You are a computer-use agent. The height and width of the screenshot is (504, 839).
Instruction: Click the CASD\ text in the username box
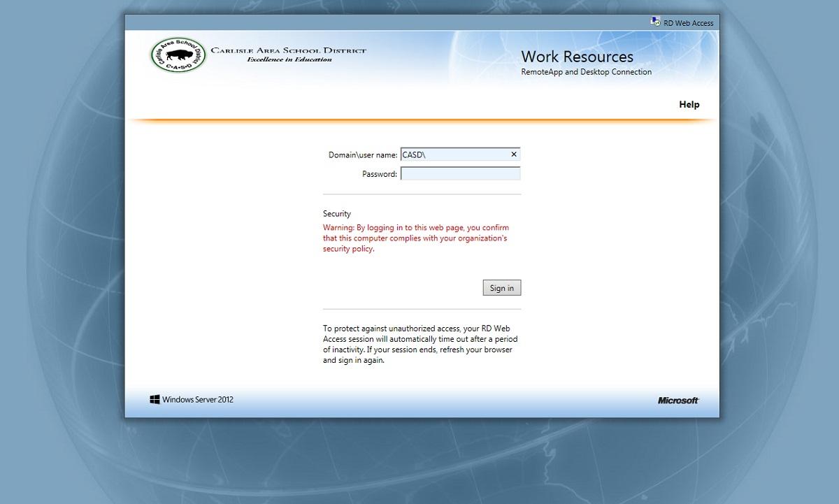pyautogui.click(x=413, y=154)
